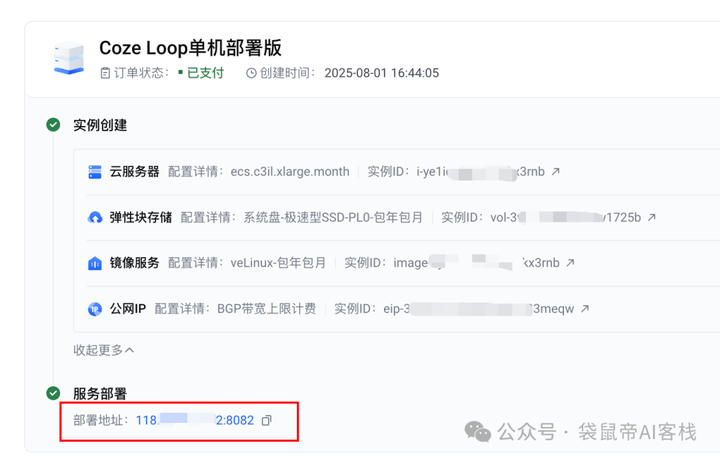Click the config text 系统盘-极速型SSD-PL0-包年包月
This screenshot has width=720, height=461.
(x=333, y=217)
